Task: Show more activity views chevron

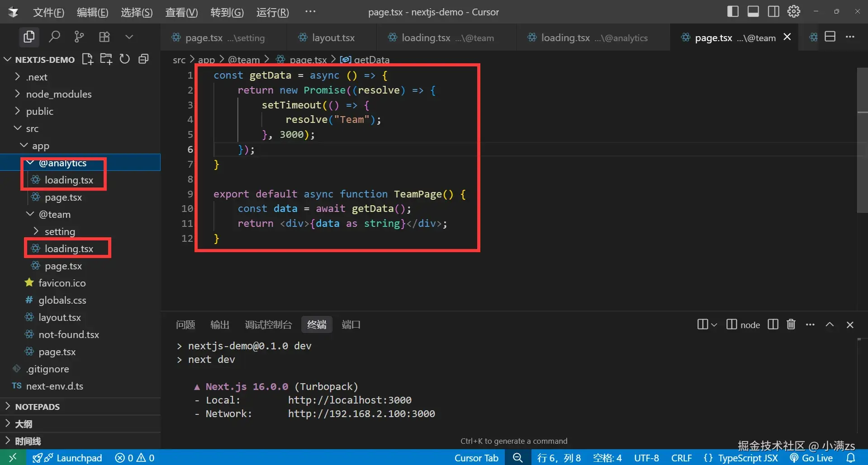Action: click(129, 37)
